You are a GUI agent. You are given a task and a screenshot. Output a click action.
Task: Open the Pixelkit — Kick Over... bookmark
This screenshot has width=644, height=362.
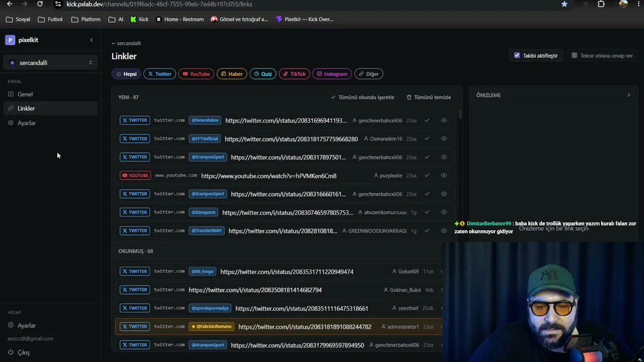point(304,19)
